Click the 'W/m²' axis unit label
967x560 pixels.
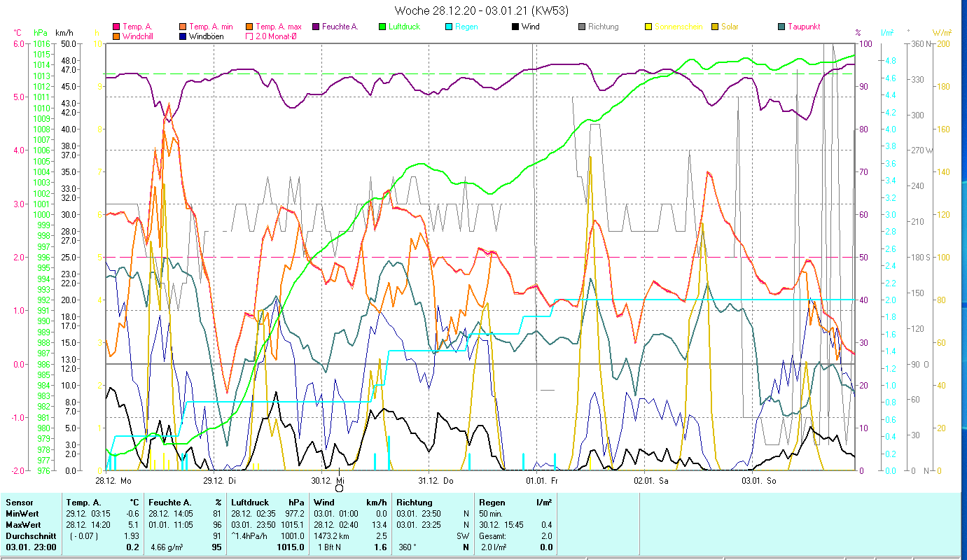[x=942, y=32]
